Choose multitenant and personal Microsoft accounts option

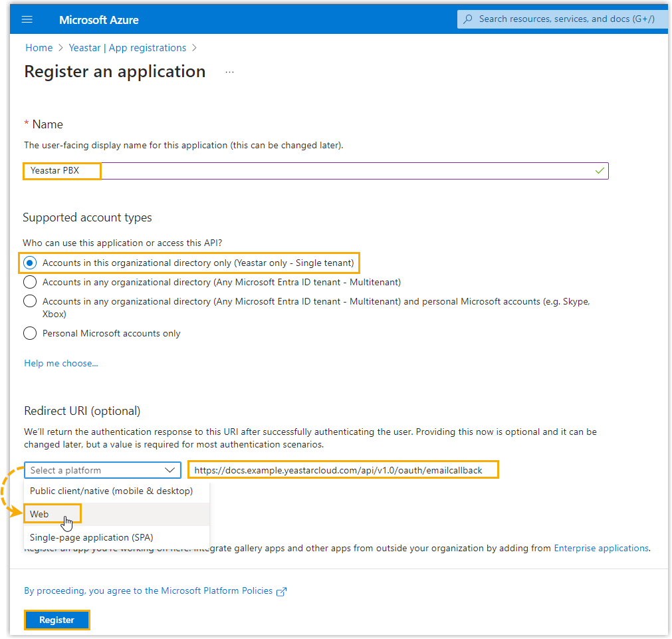[30, 301]
